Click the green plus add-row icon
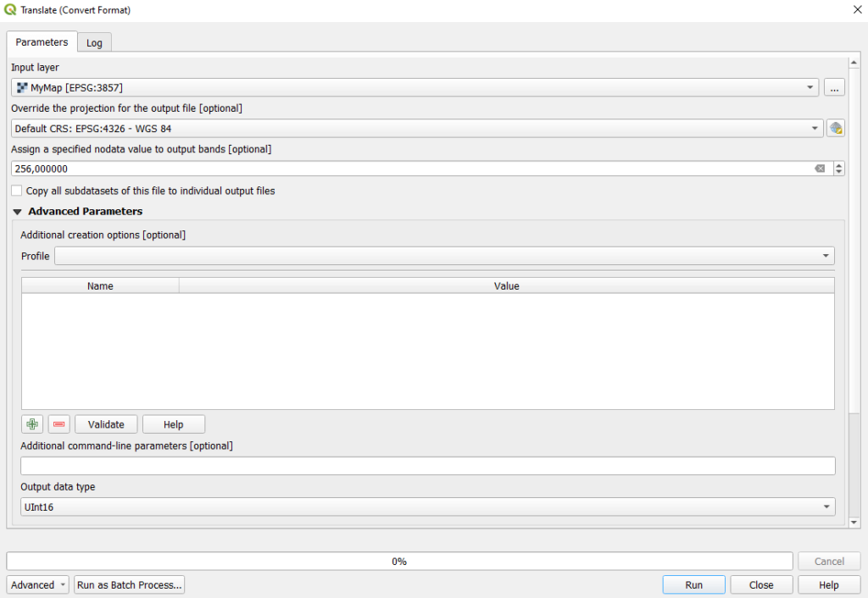Viewport: 868px width, 598px height. pyautogui.click(x=32, y=424)
